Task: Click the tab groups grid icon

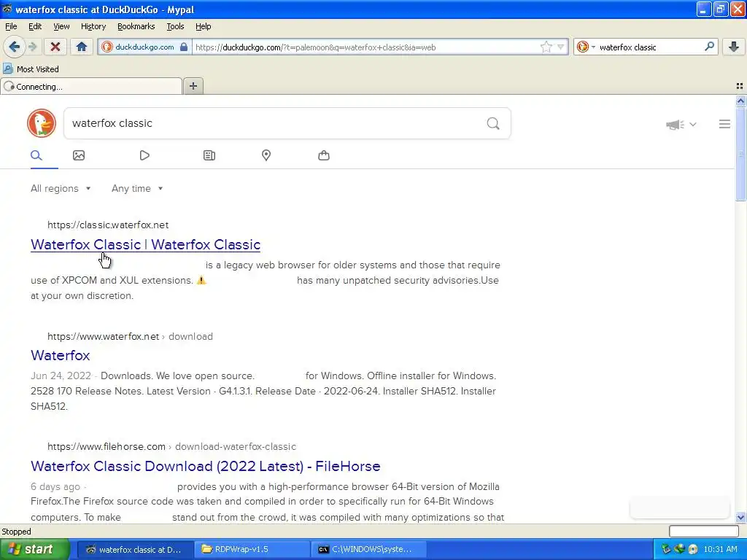Action: (740, 86)
